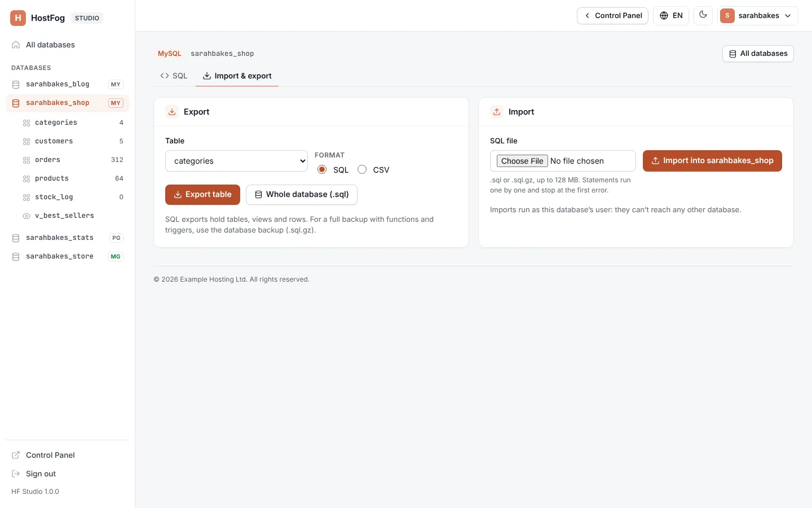Image resolution: width=812 pixels, height=508 pixels.
Task: Click orders row count 312
Action: (117, 160)
